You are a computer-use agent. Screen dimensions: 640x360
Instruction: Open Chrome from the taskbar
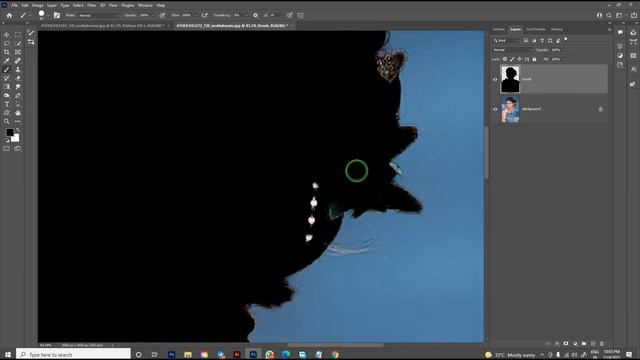point(335,354)
